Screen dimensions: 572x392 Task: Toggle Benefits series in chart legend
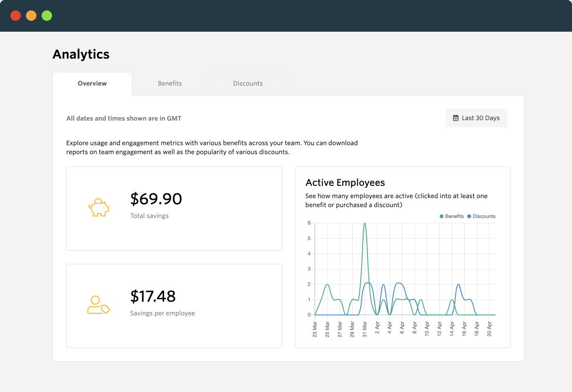coord(451,216)
